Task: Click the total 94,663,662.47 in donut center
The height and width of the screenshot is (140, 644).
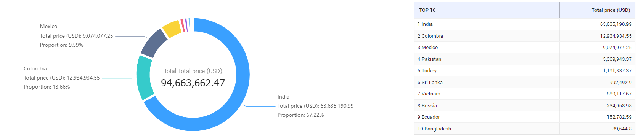Action: tap(193, 83)
